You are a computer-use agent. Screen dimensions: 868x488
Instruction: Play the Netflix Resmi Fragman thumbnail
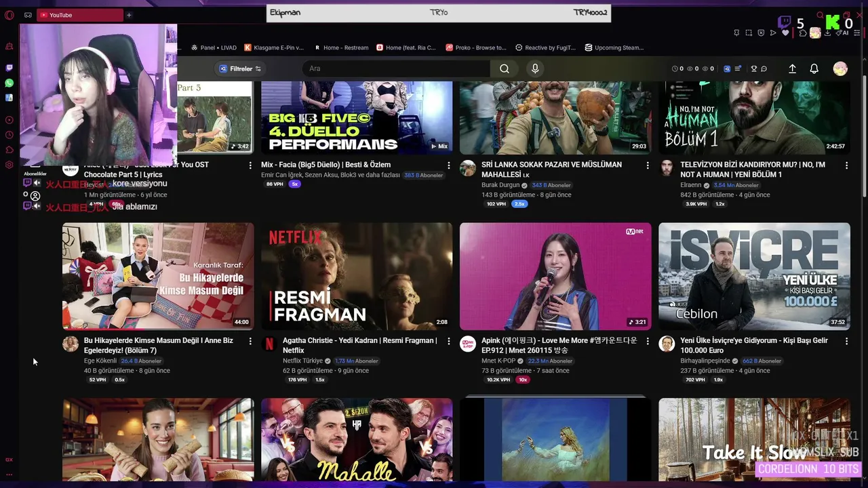pyautogui.click(x=357, y=277)
